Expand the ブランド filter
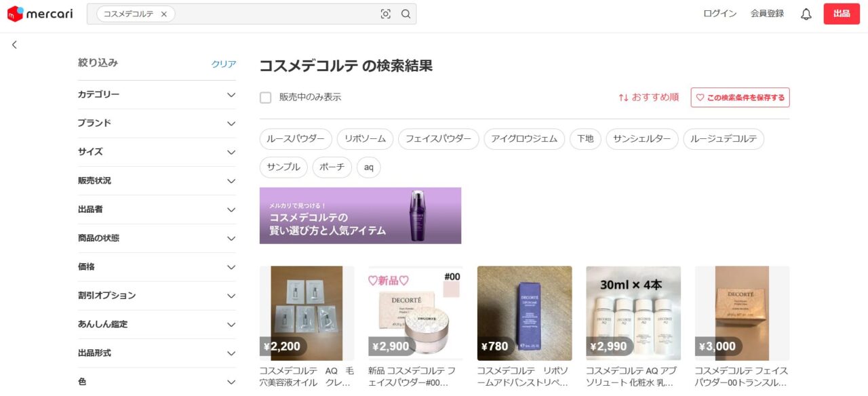This screenshot has height=396, width=868. [157, 123]
